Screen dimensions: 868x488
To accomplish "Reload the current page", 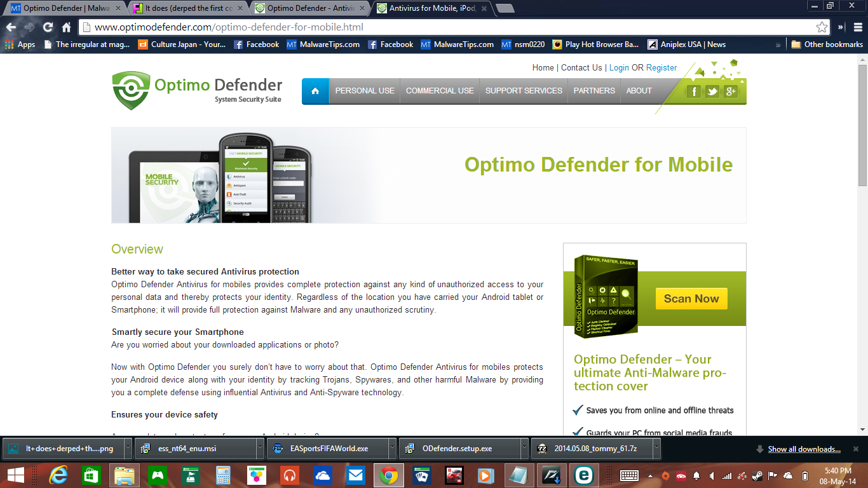I will point(48,27).
